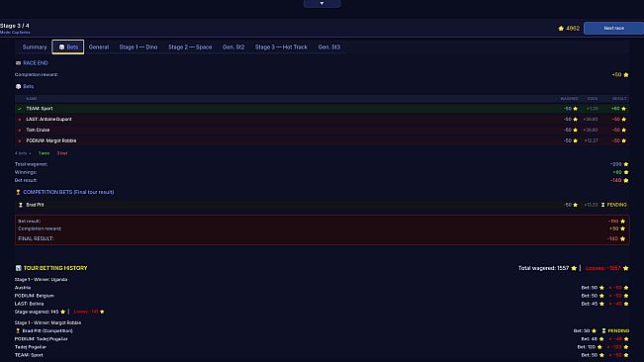Click the RACE END flag icon

click(18, 63)
